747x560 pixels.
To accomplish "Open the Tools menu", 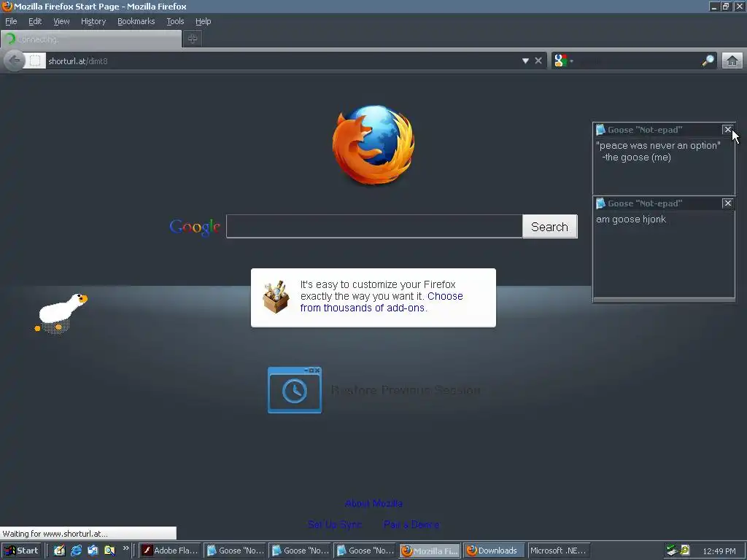I will click(x=175, y=21).
